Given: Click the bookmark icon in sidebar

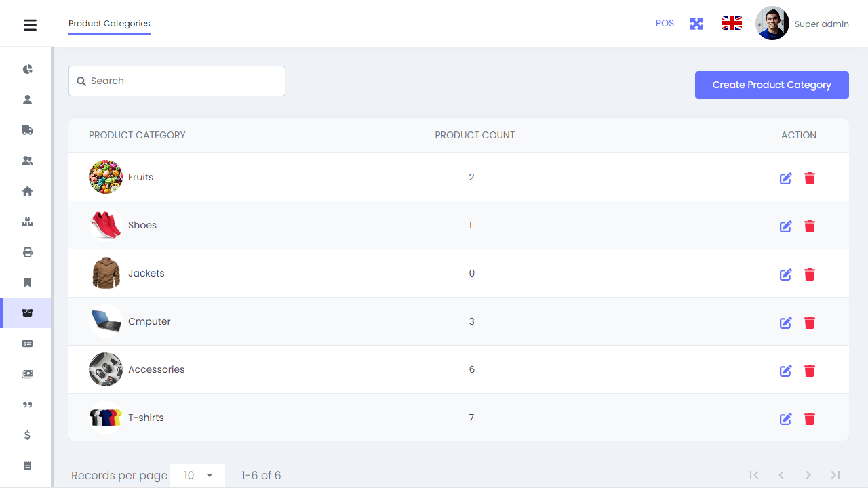Looking at the screenshot, I should [27, 282].
